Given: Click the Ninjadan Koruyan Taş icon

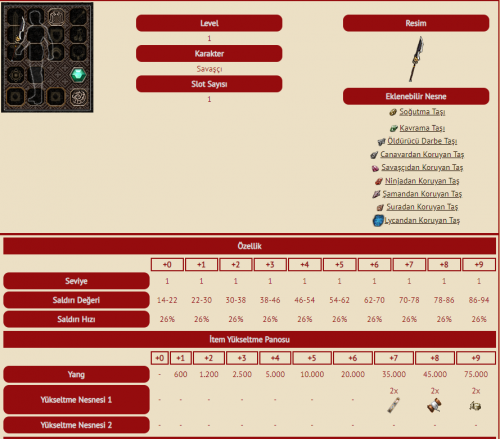Looking at the screenshot, I should pyautogui.click(x=379, y=181).
